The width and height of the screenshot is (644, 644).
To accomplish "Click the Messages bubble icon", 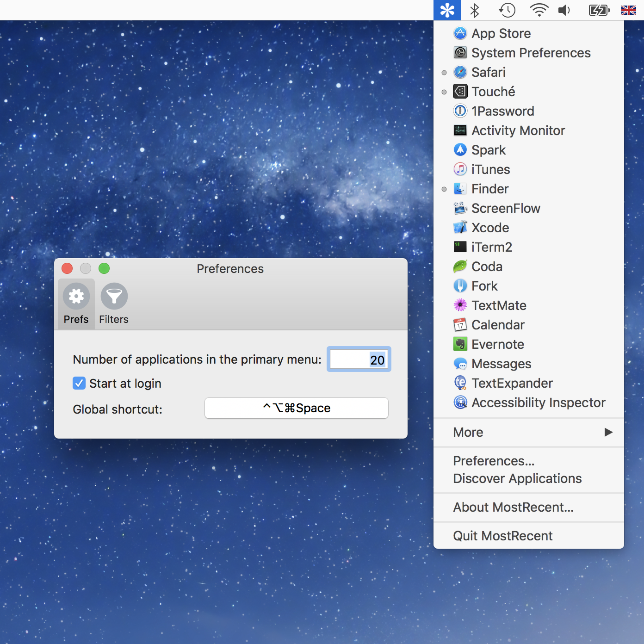I will (x=460, y=364).
